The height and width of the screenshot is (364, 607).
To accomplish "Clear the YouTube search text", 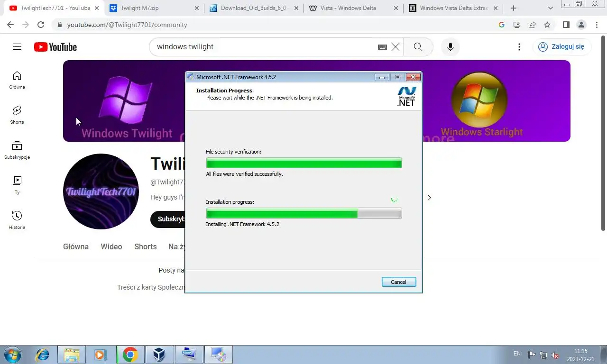I will click(395, 47).
